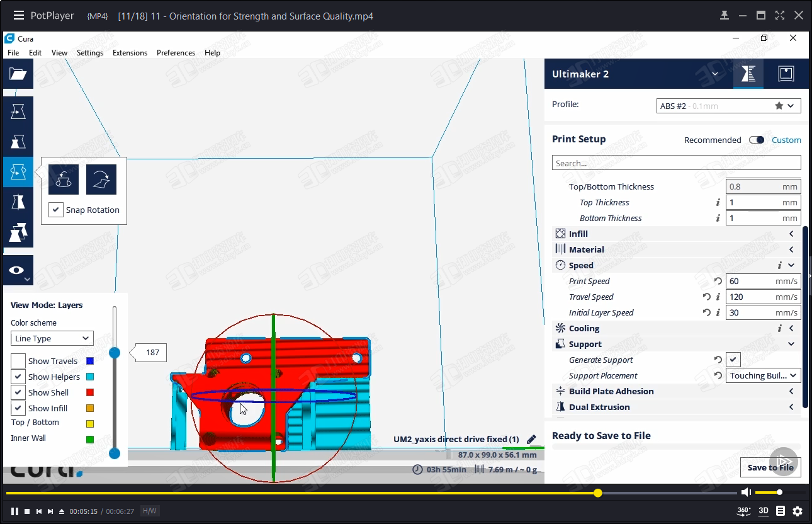
Task: Select the Mirror tool in Cura toolbar
Action: [x=18, y=202]
